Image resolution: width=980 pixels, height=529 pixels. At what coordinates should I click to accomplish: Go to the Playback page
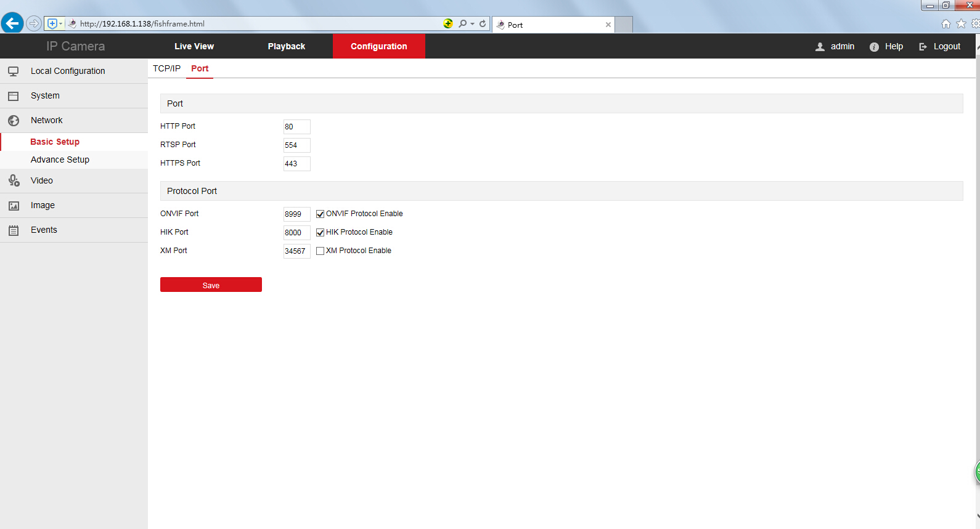(x=286, y=46)
